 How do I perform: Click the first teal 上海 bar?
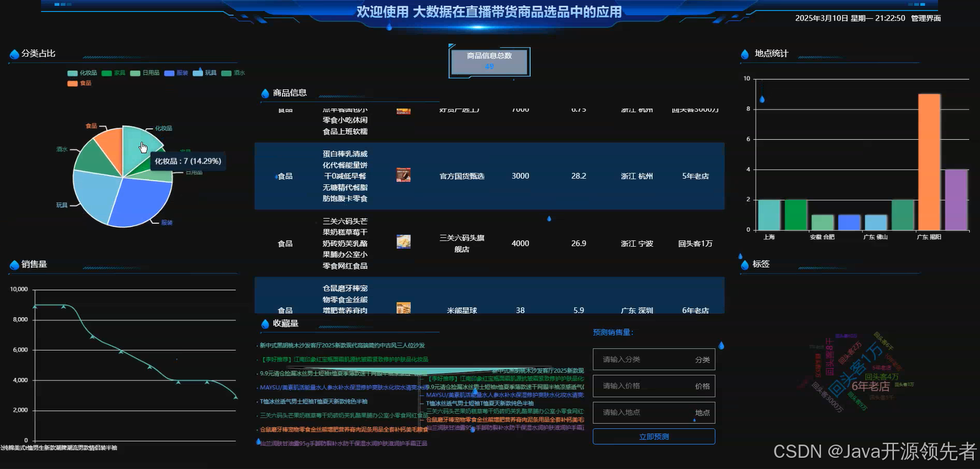click(x=769, y=215)
